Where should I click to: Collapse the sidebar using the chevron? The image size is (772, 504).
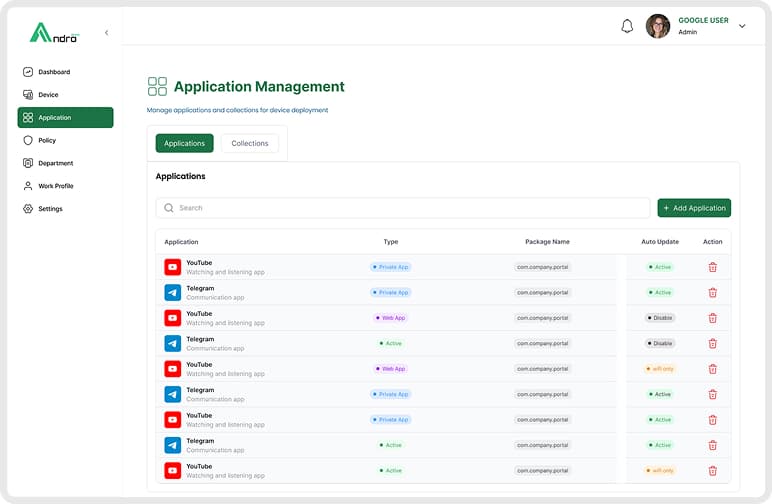[107, 33]
